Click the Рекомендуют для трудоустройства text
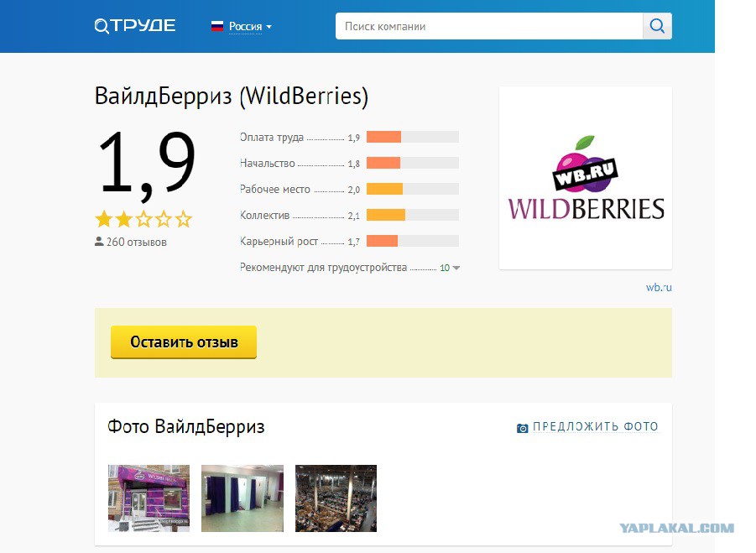Screen dimensions: 756x553 (x=324, y=268)
